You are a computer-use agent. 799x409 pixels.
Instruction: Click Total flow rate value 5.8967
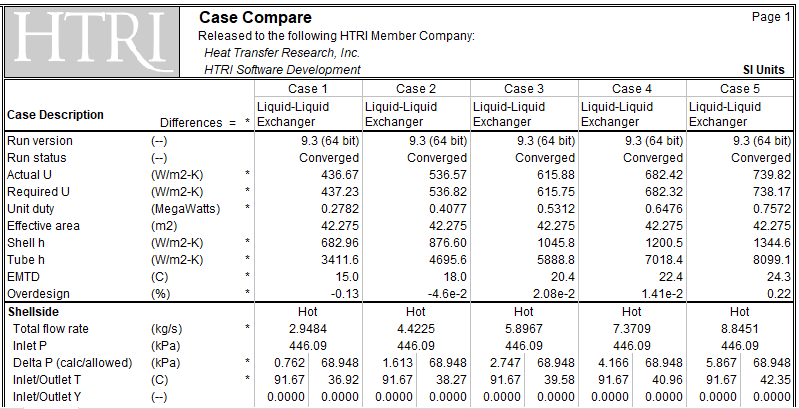tap(524, 329)
